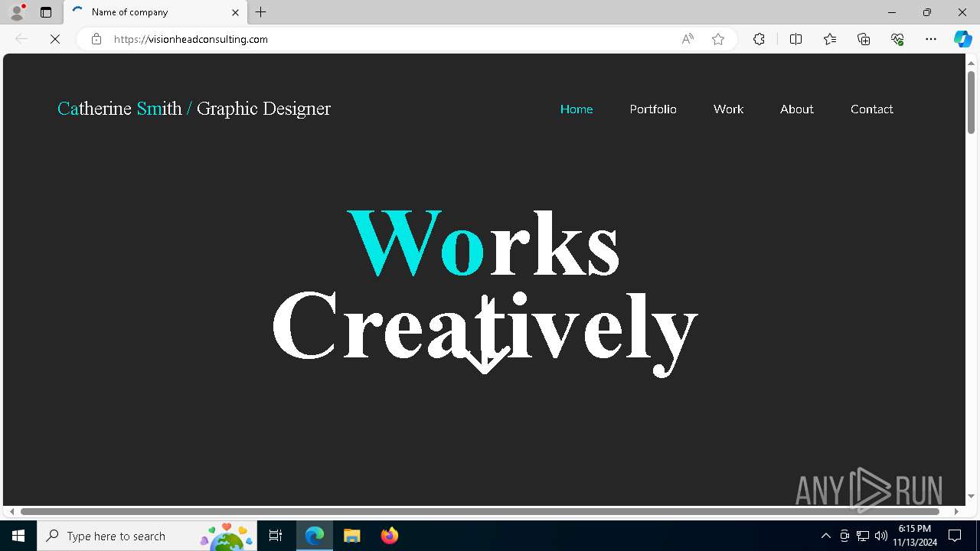Show hidden system tray icons

(x=825, y=536)
